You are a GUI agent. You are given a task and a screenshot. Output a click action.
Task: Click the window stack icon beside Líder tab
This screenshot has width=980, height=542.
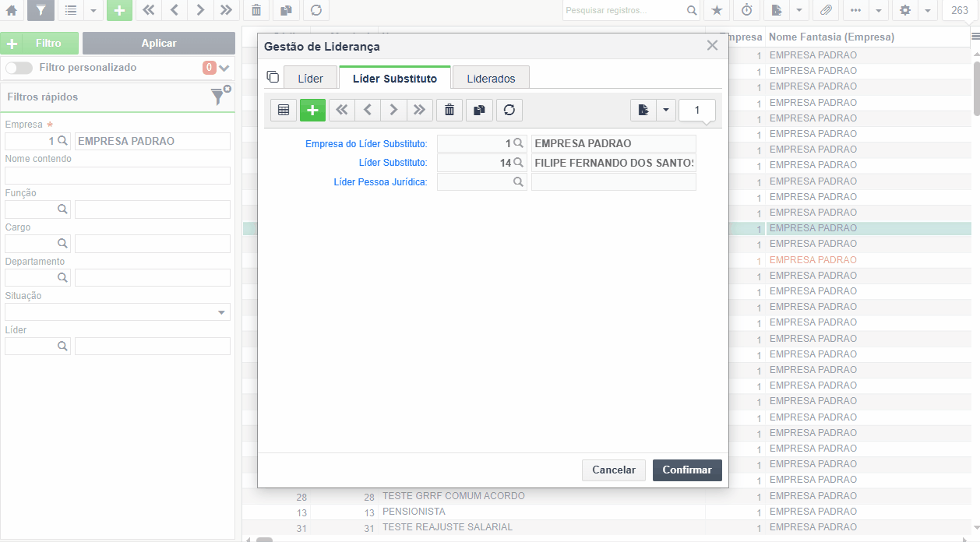273,77
